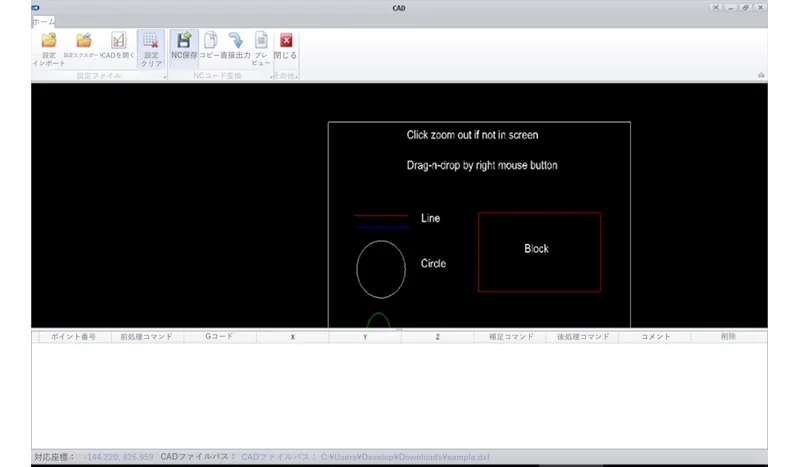
Task: Click the 設定クリア grid icon
Action: pyautogui.click(x=151, y=40)
